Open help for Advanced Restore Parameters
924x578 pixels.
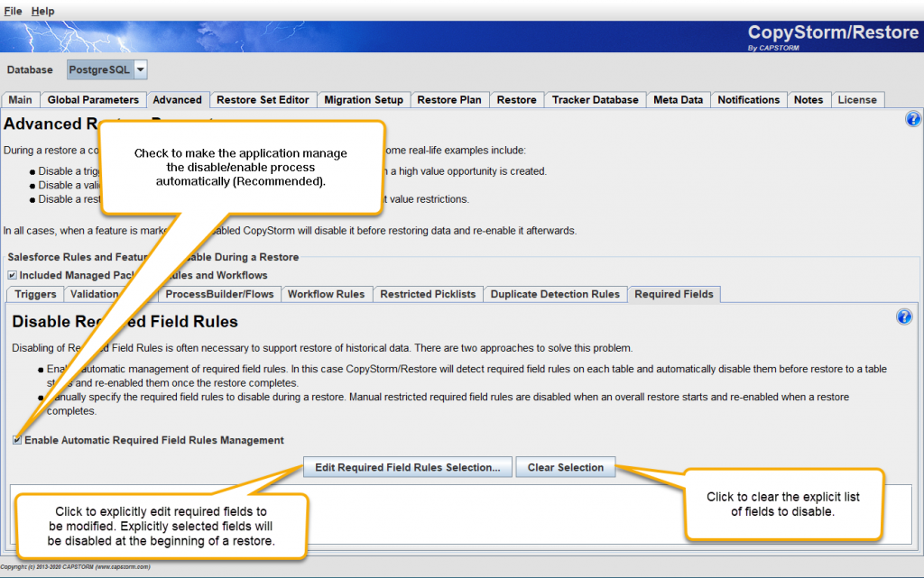click(x=913, y=120)
